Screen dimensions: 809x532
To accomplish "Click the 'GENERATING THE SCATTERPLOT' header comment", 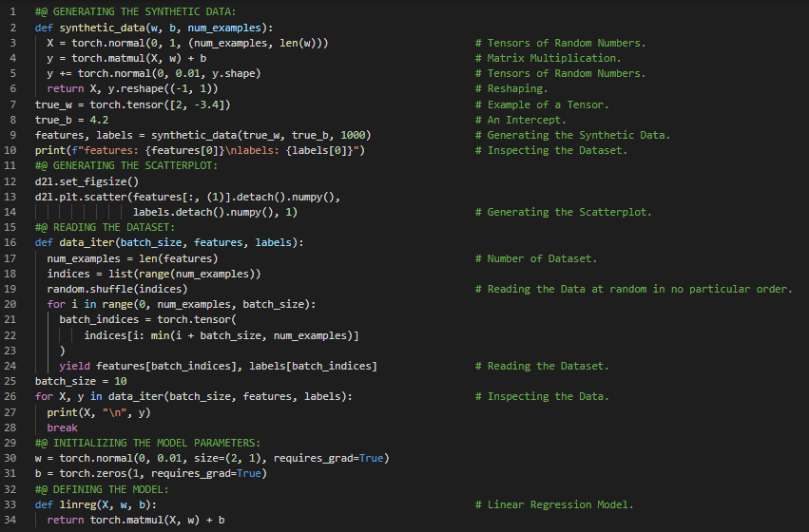I will [x=119, y=166].
